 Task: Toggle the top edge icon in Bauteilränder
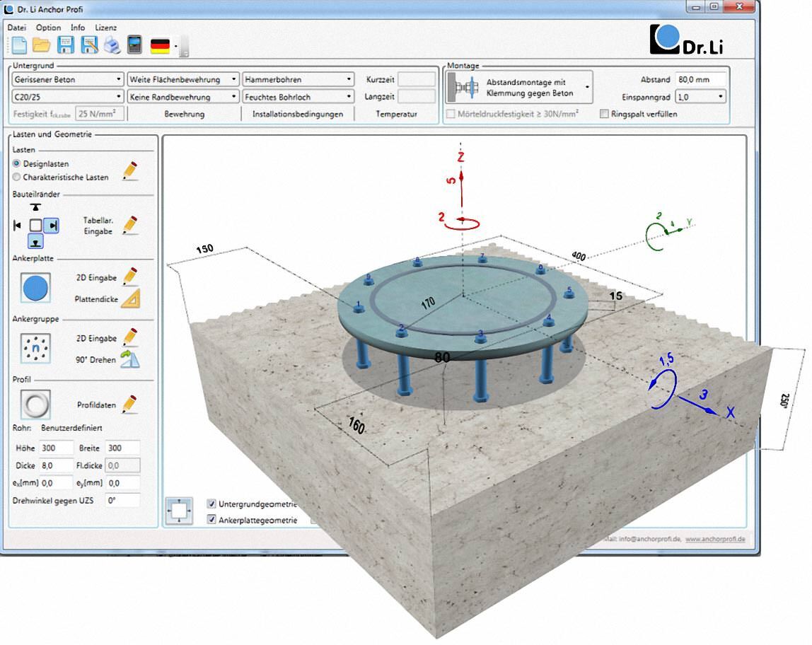click(x=35, y=208)
